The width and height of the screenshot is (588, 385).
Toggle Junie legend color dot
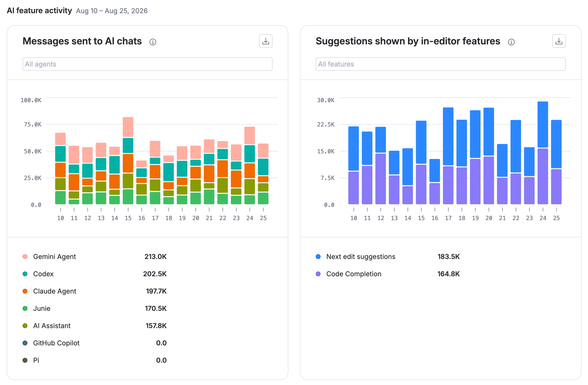[x=25, y=308]
